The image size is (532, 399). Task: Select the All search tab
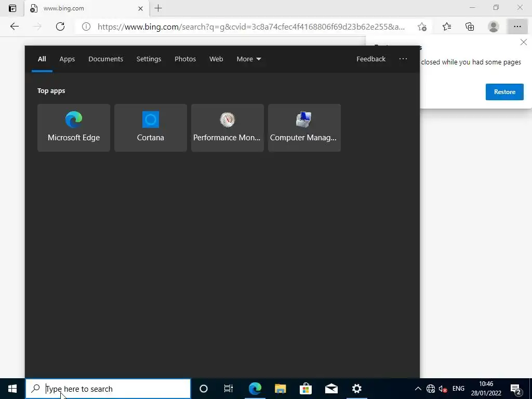[42, 59]
